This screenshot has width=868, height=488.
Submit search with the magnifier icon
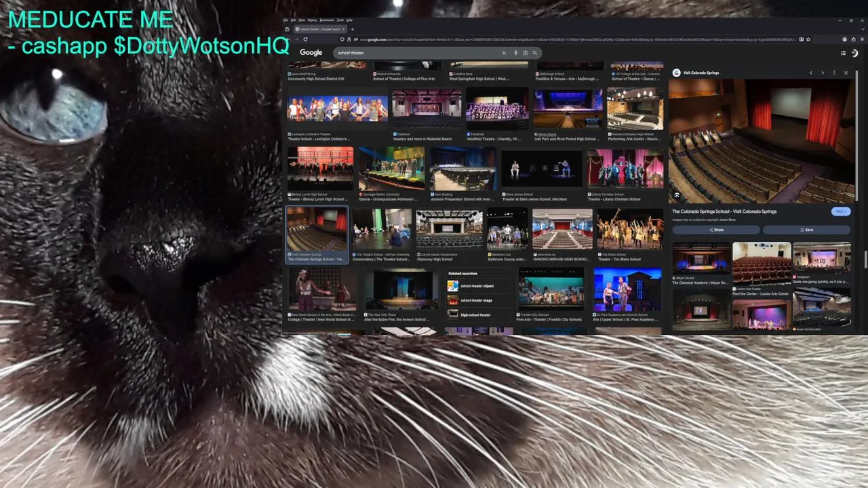534,53
